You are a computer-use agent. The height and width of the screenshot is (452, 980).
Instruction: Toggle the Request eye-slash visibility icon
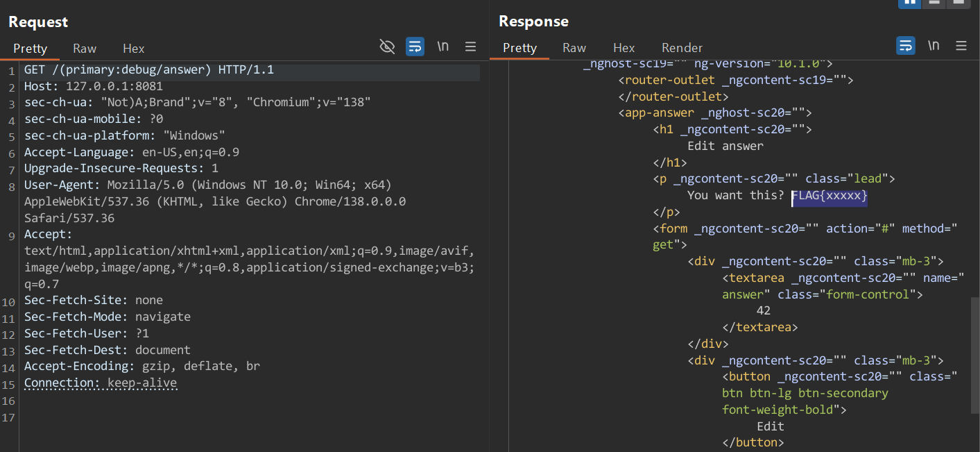tap(387, 47)
